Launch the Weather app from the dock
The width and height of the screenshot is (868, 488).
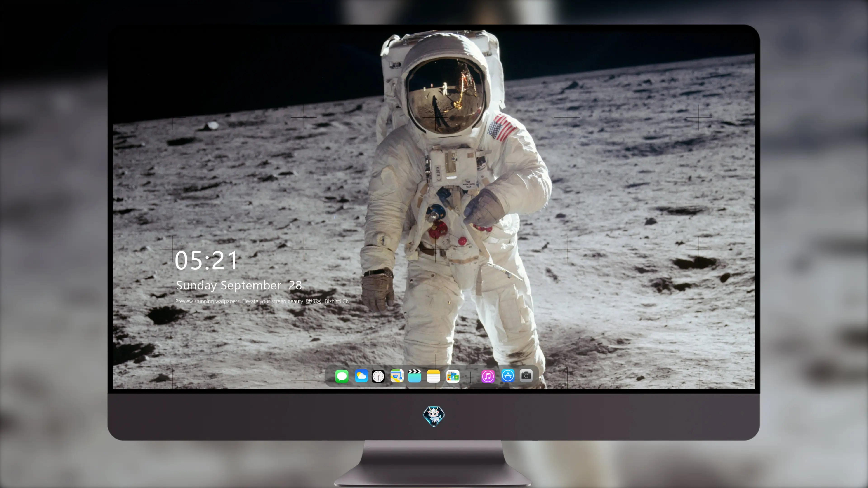click(361, 376)
